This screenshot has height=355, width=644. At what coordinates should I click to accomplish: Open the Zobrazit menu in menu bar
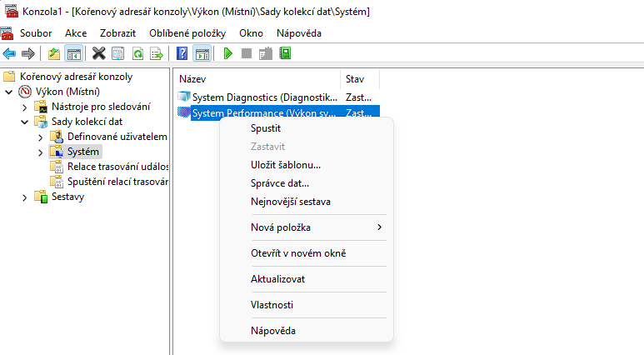tap(117, 32)
